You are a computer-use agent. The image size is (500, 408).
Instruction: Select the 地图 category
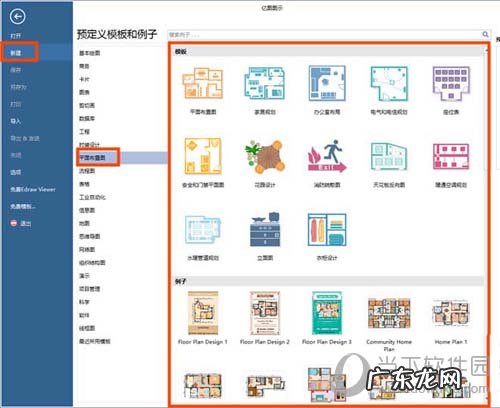point(84,223)
